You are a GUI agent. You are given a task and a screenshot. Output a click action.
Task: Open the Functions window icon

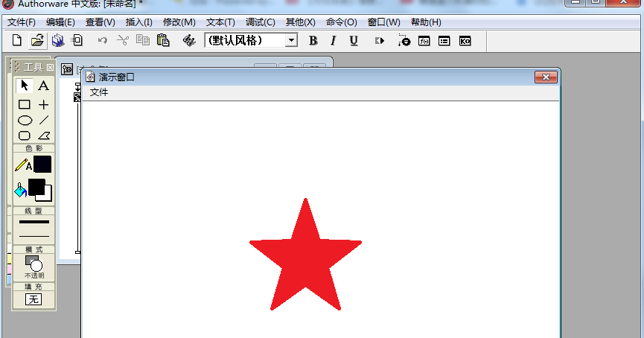pyautogui.click(x=424, y=41)
